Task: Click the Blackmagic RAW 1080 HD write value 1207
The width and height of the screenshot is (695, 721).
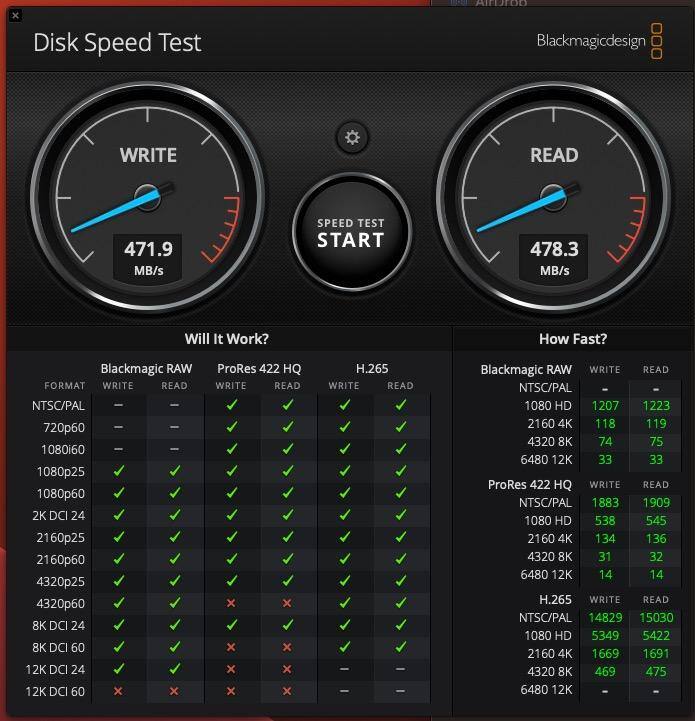Action: 605,406
